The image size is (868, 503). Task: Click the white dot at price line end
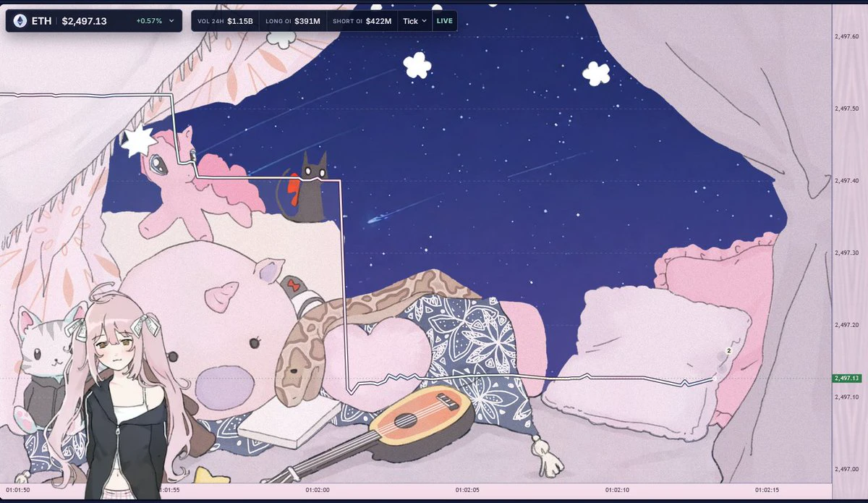715,378
